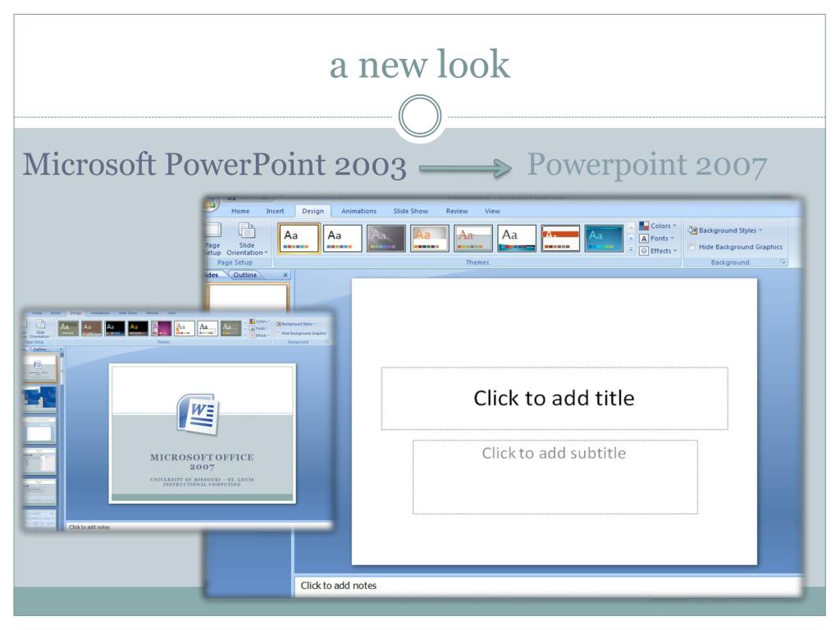Image resolution: width=840 pixels, height=630 pixels.
Task: Apply the teal blue theme in large window
Action: 604,238
